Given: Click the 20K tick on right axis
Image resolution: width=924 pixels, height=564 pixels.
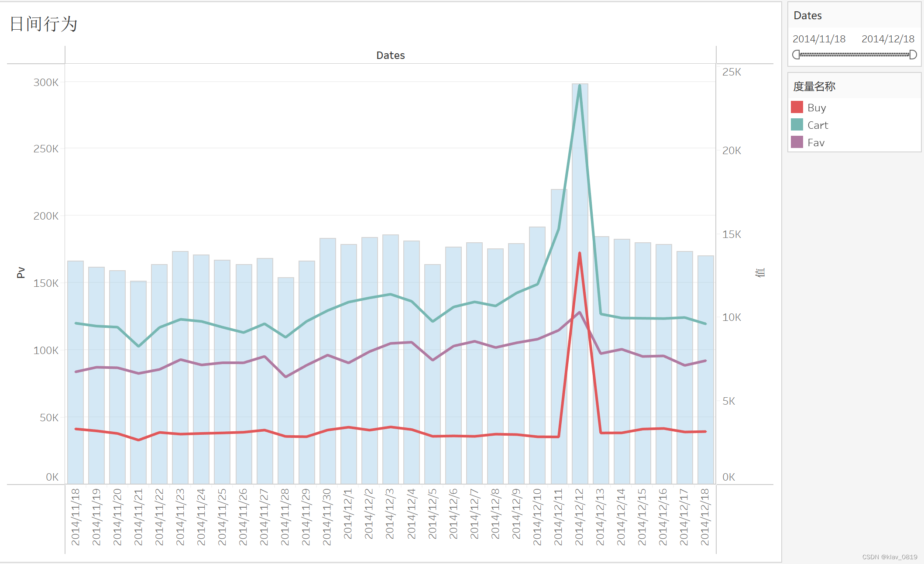Looking at the screenshot, I should tap(732, 151).
